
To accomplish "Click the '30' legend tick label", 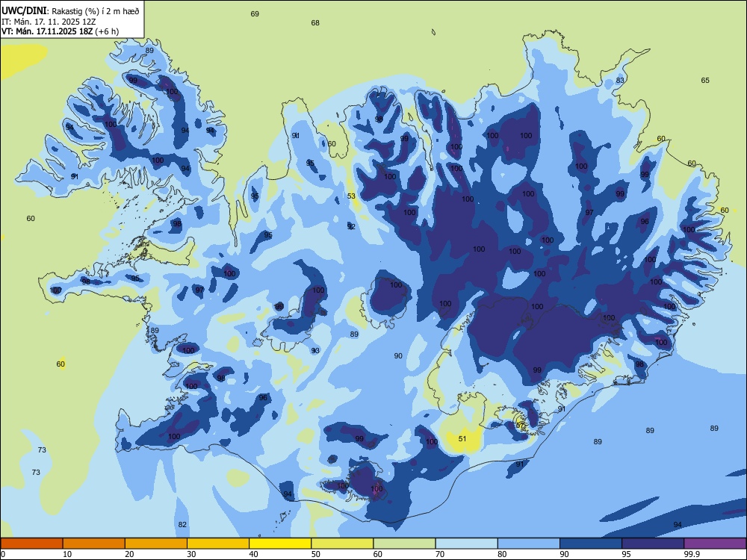I will pyautogui.click(x=191, y=554).
